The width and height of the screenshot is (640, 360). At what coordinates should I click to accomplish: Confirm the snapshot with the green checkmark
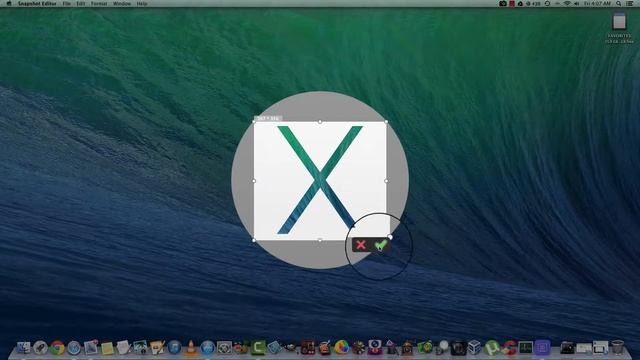381,245
